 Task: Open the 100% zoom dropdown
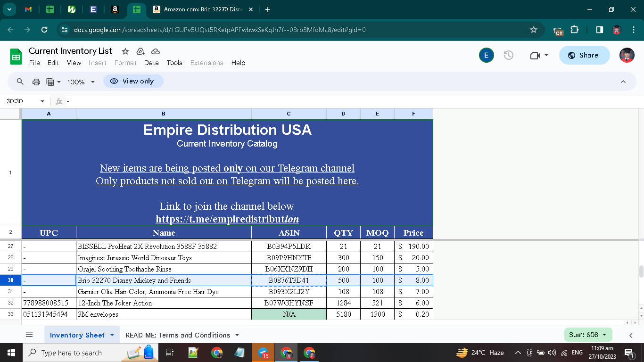[x=81, y=82]
